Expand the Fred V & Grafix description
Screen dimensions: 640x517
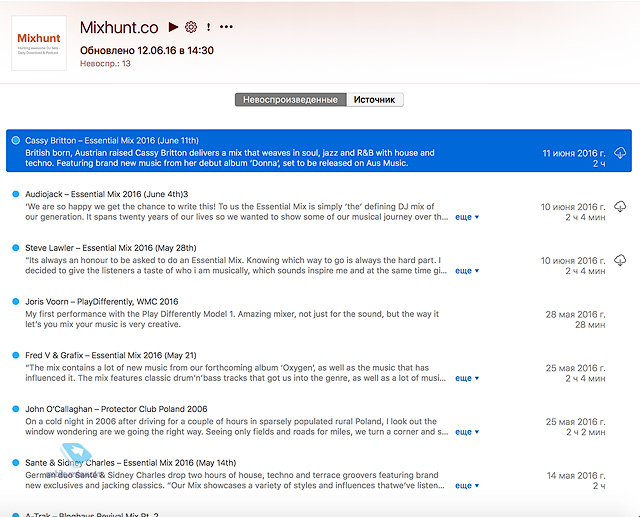[x=467, y=378]
